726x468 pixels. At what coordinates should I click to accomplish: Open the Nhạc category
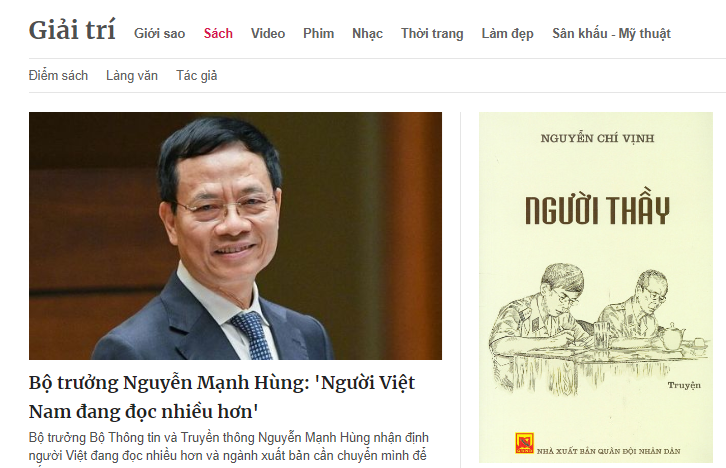point(367,34)
